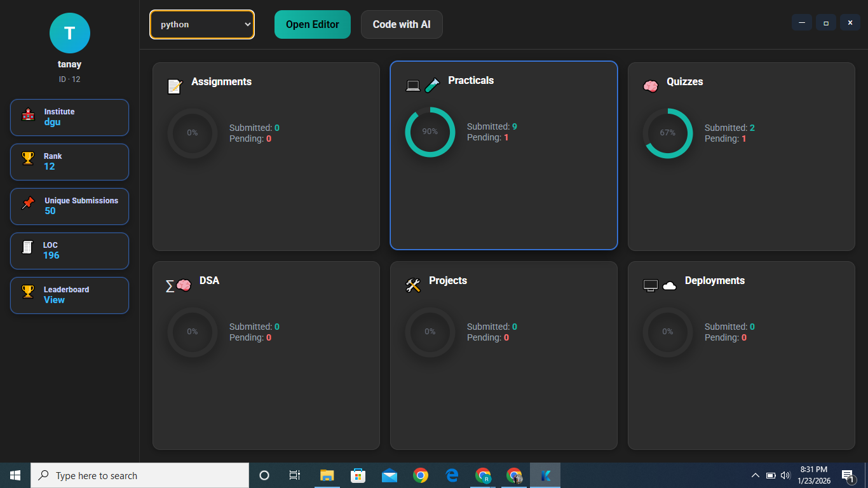Click the Open Editor button
Image resolution: width=868 pixels, height=488 pixels.
coord(313,25)
